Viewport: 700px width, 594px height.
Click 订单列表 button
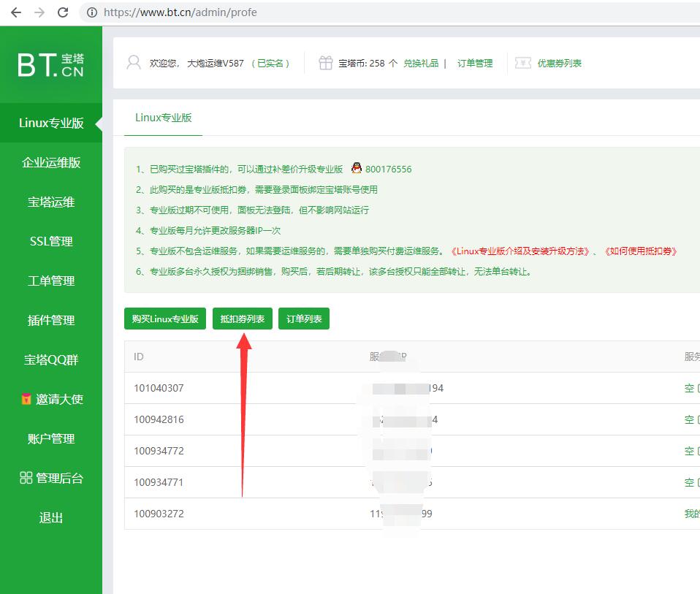(304, 319)
